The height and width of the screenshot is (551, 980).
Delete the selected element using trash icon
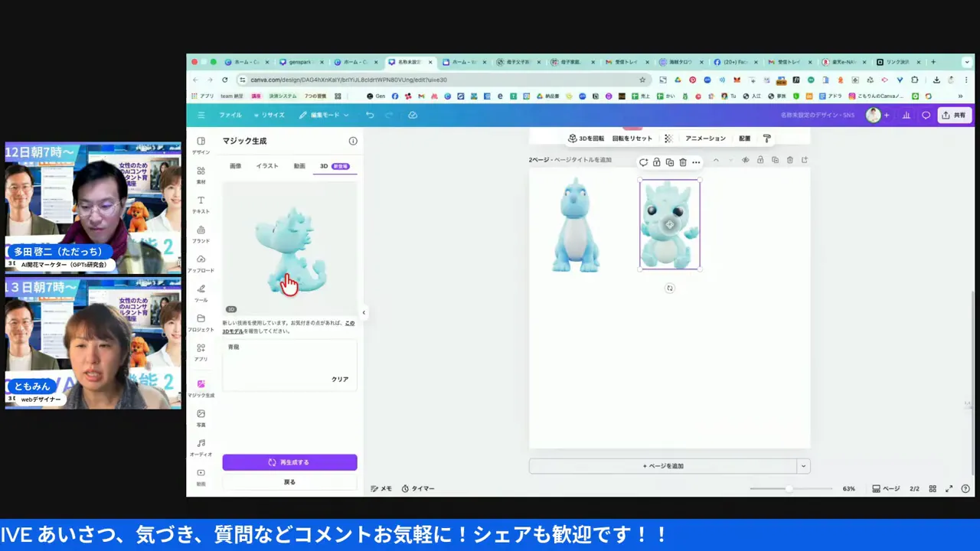click(x=682, y=161)
